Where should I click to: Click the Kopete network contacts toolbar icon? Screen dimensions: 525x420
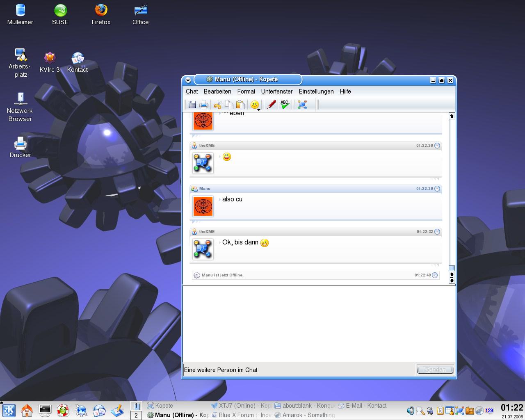click(x=302, y=105)
